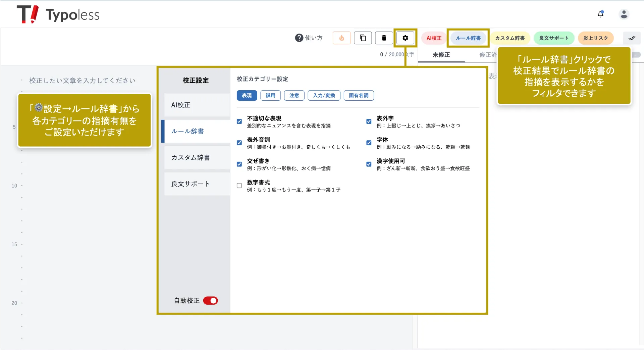Click the flame risk check icon button

click(x=341, y=38)
